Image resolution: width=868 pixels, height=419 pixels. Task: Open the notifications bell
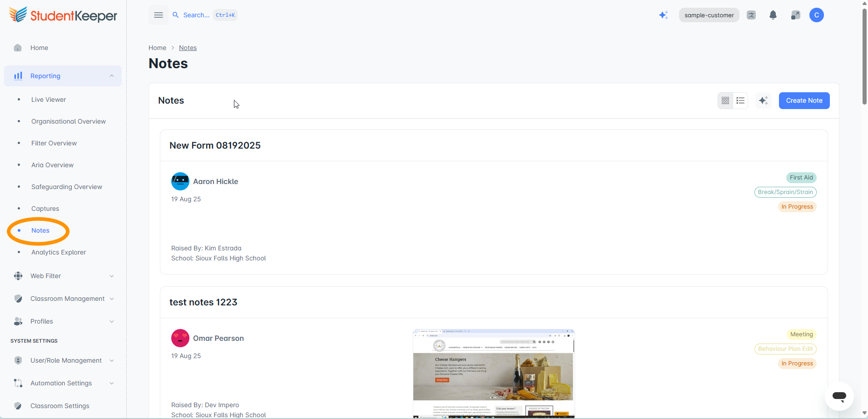[x=773, y=15]
